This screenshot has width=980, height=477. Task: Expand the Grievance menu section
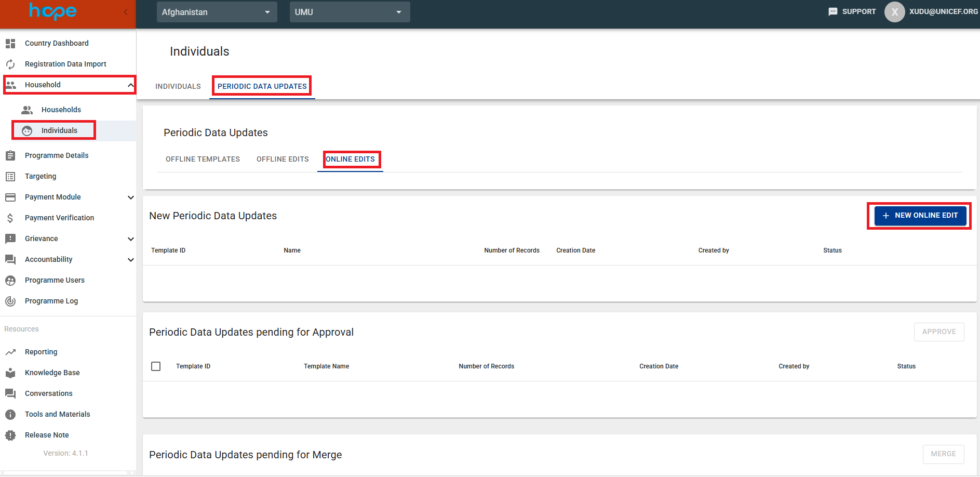click(x=131, y=239)
